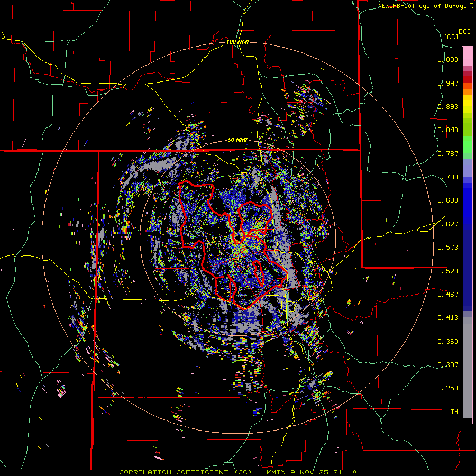Select the 50 NMI range ring label
Viewport: 476px width, 476px height.
coord(237,140)
